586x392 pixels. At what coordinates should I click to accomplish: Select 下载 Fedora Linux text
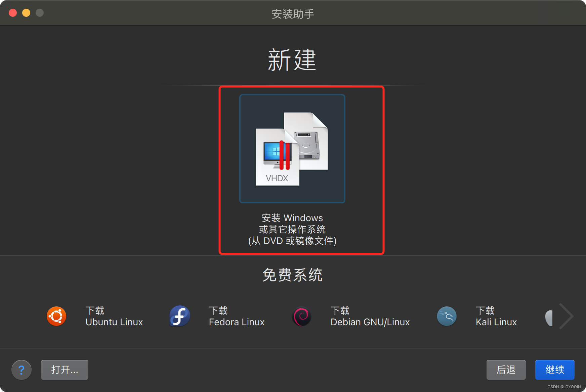coord(237,316)
